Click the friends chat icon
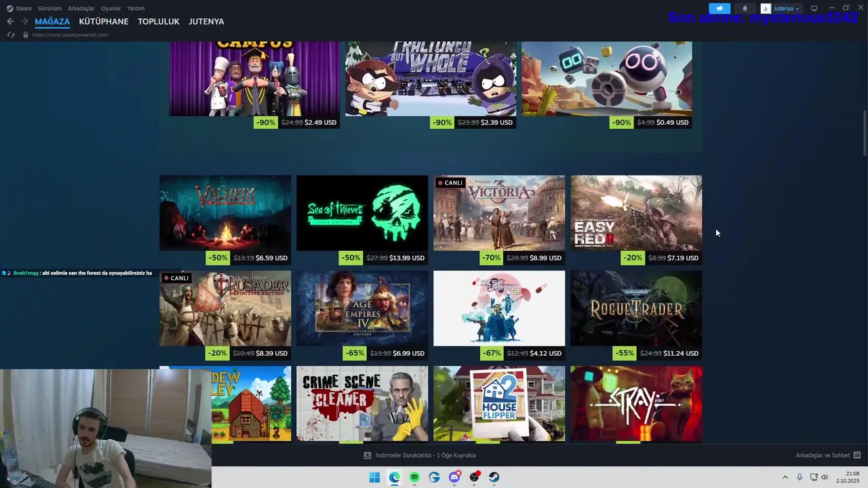Viewport: 868px width, 488px height. click(x=857, y=455)
